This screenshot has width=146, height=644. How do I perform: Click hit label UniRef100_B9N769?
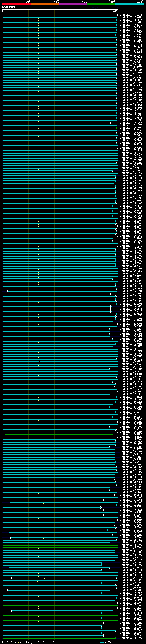pyautogui.click(x=131, y=72)
